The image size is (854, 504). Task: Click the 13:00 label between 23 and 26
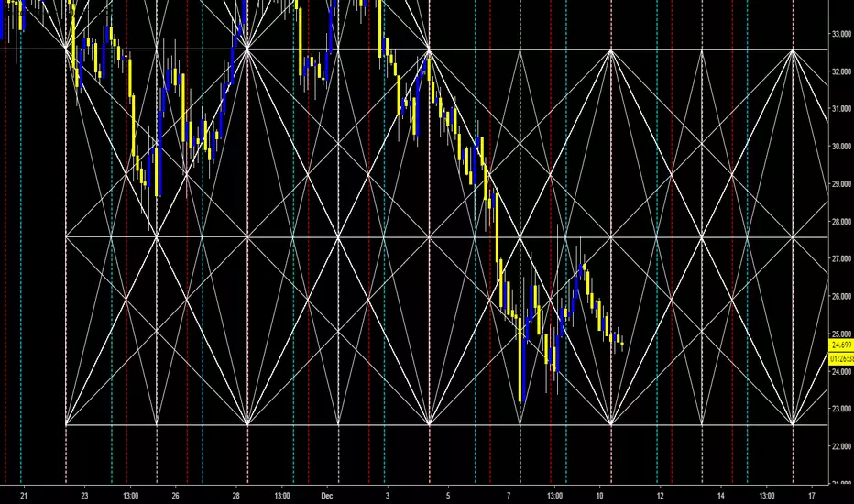(x=130, y=495)
